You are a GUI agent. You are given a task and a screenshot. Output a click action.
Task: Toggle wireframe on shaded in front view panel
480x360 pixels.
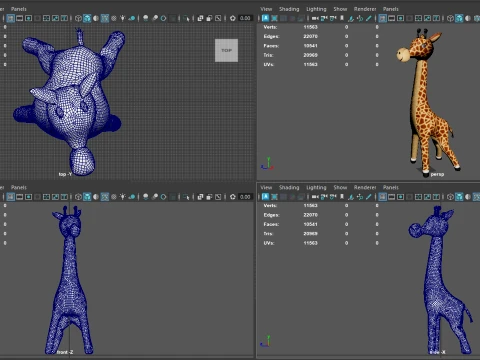click(x=105, y=197)
